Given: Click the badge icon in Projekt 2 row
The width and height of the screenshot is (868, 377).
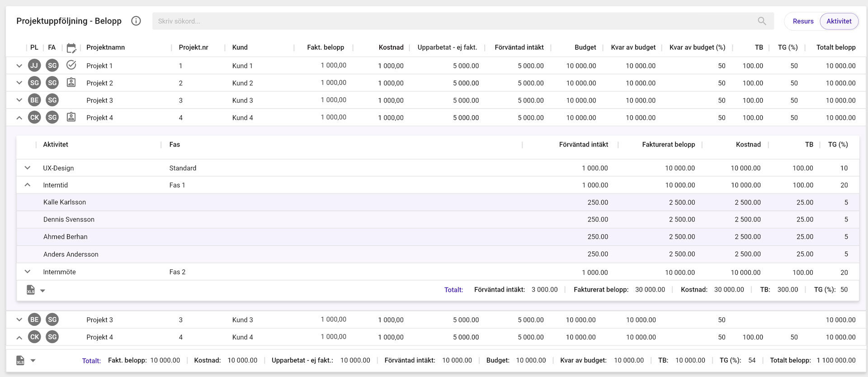Looking at the screenshot, I should (x=71, y=82).
